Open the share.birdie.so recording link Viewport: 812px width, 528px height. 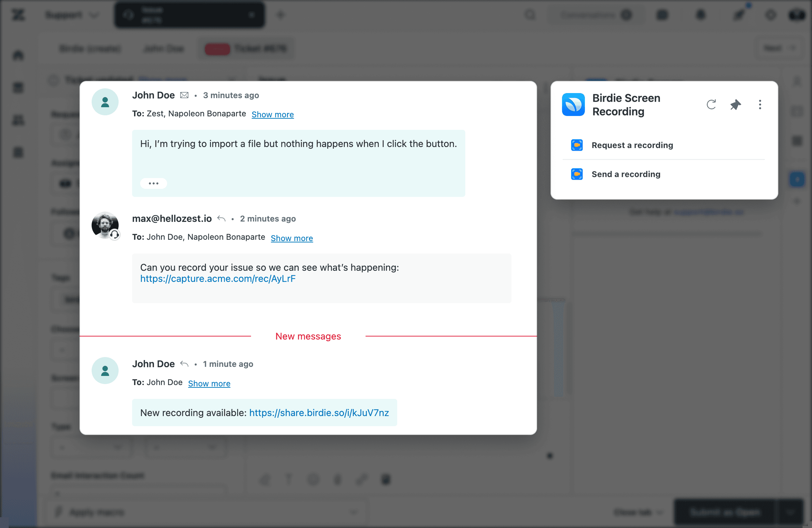[x=319, y=413]
